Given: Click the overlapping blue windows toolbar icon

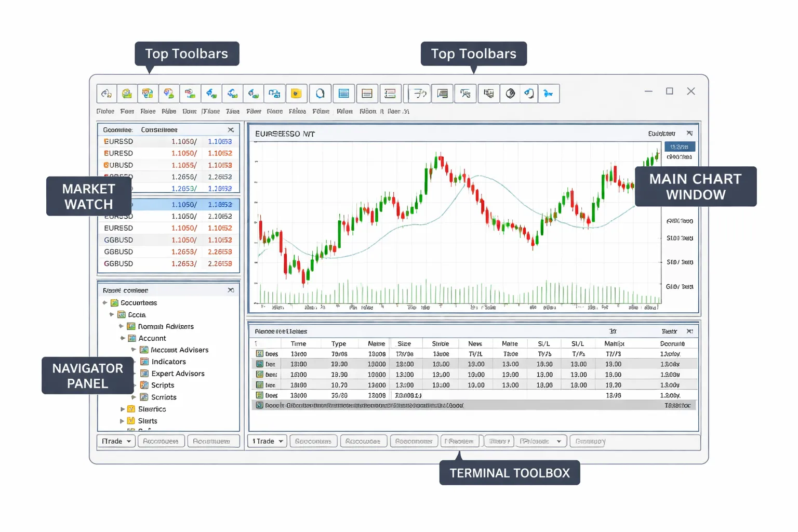Looking at the screenshot, I should tap(274, 94).
